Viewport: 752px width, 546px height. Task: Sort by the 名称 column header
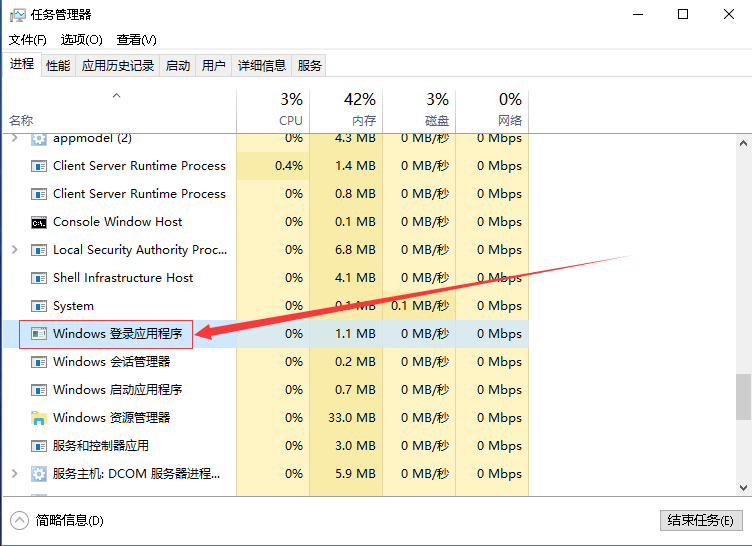[119, 110]
